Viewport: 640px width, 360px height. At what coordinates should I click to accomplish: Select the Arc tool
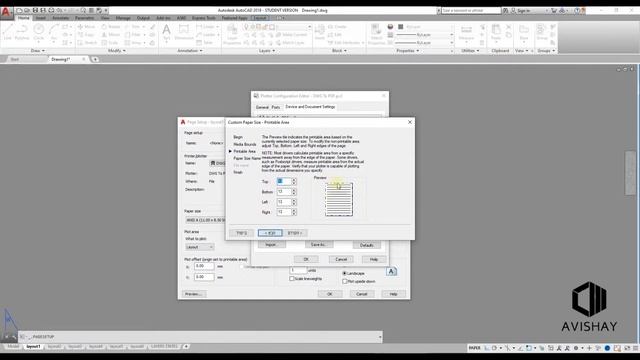[x=54, y=32]
